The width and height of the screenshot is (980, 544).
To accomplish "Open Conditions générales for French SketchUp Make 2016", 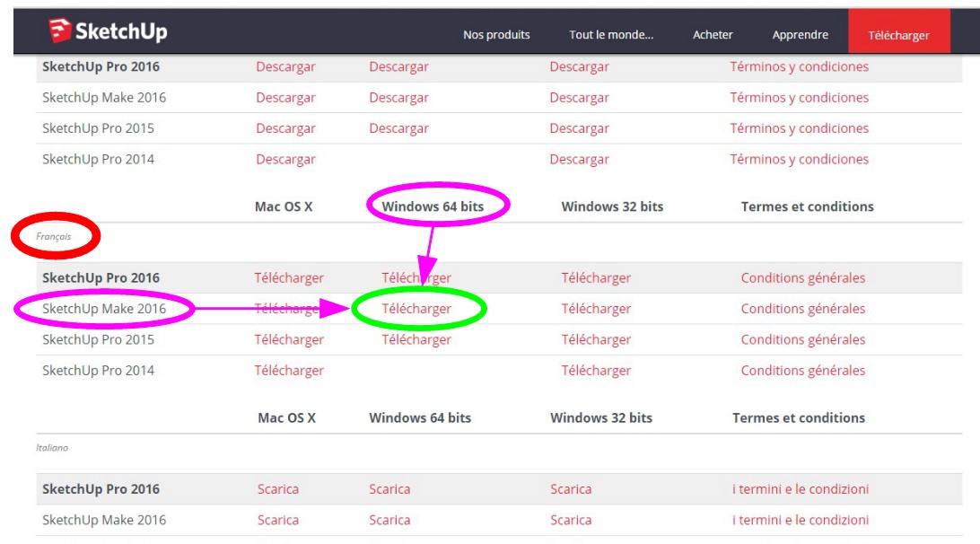I will tap(803, 309).
